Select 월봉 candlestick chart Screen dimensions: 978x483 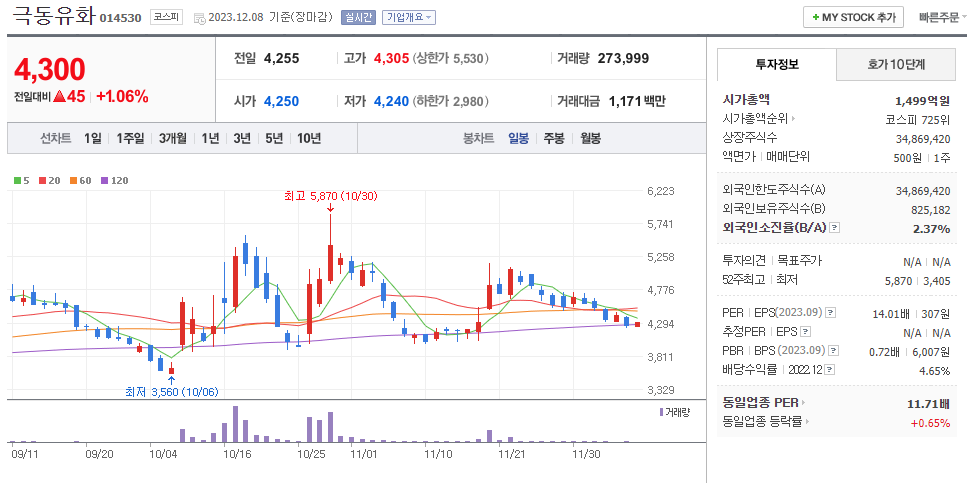coord(590,139)
